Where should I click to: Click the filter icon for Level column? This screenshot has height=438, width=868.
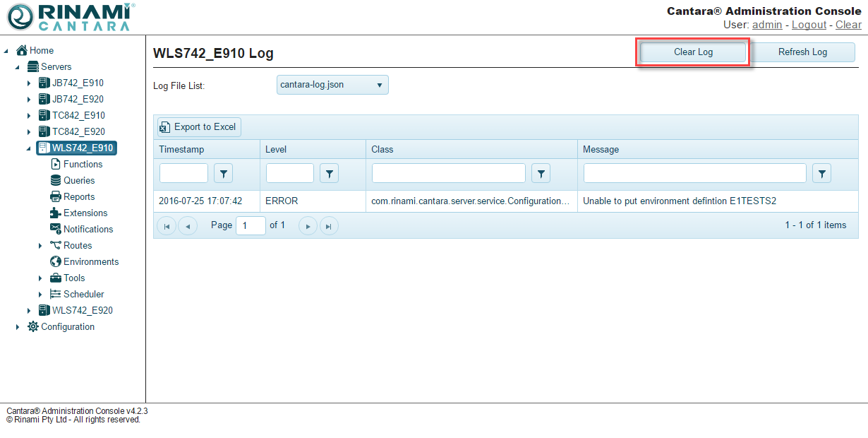click(329, 173)
